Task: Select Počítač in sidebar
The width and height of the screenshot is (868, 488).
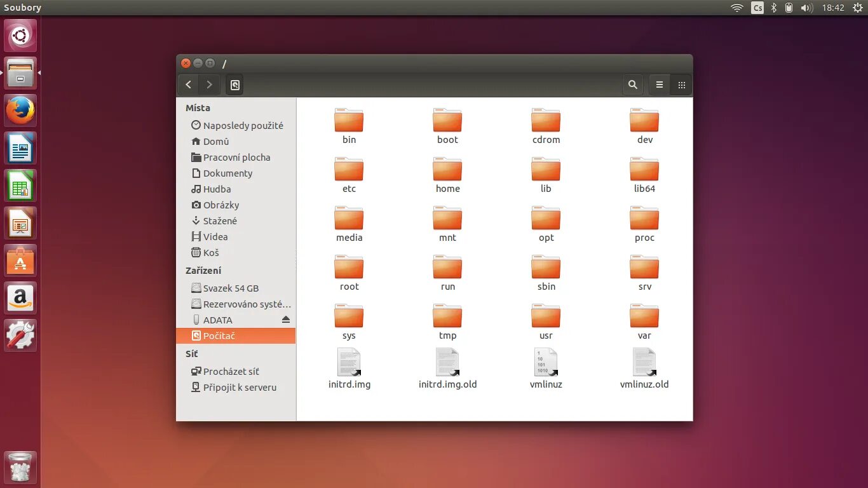Action: [236, 336]
